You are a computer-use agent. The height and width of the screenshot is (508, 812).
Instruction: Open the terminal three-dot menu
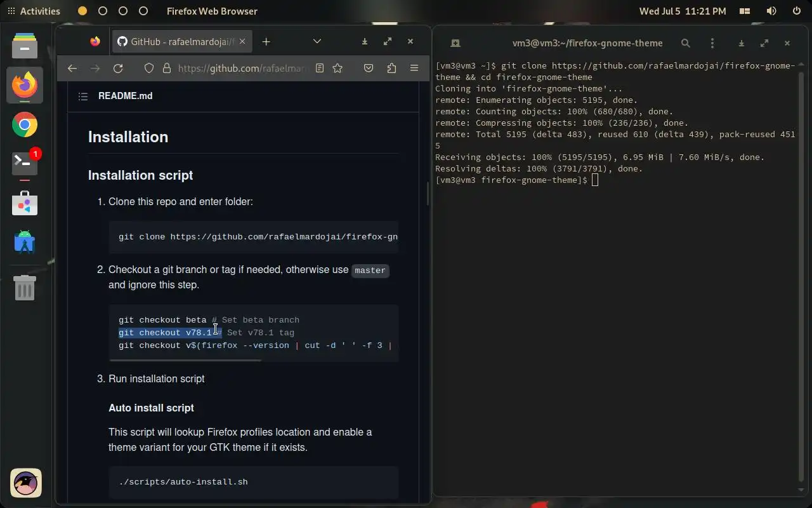pos(712,43)
